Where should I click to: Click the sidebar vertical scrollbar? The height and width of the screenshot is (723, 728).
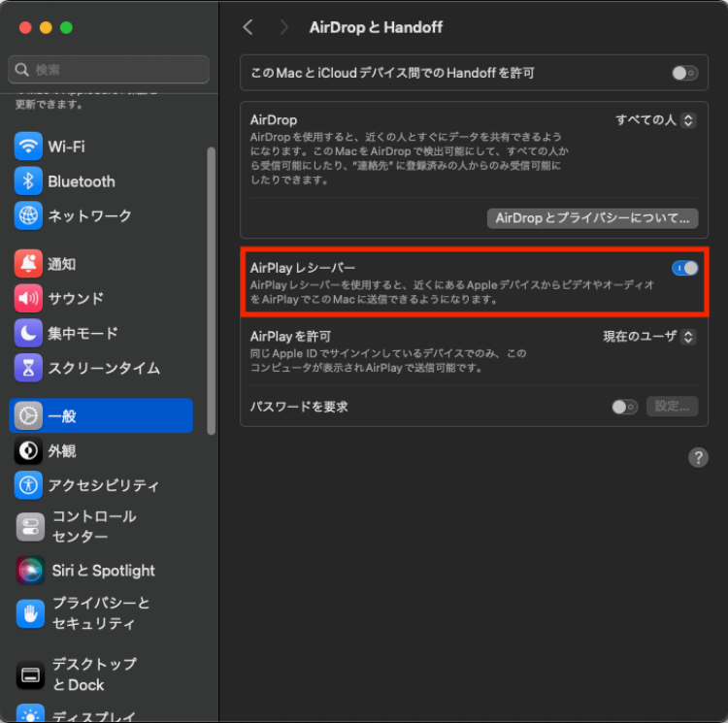click(212, 291)
